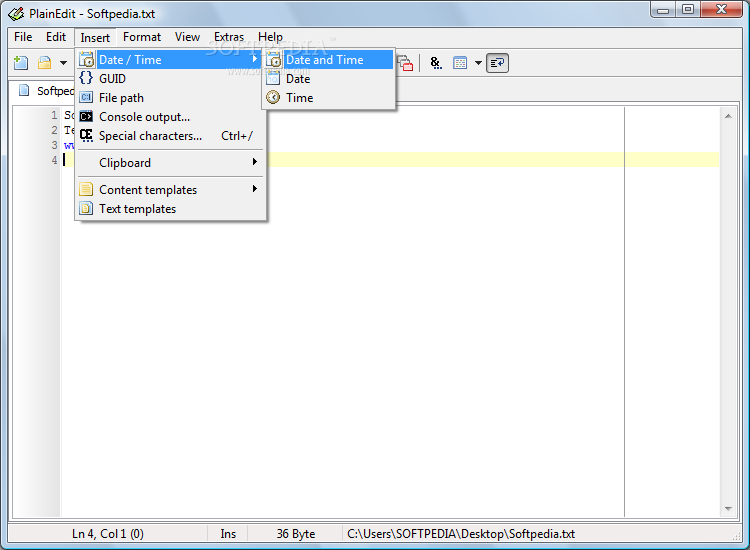750x550 pixels.
Task: Click the clock icon beside Time
Action: (273, 98)
